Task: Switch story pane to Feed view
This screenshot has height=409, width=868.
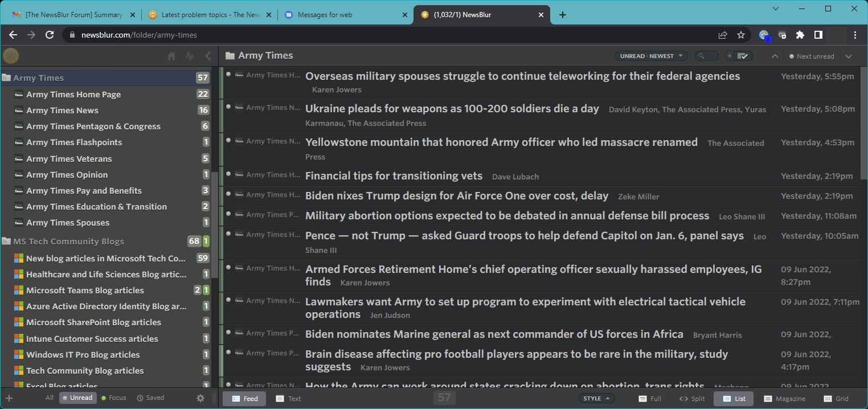Action: coord(244,398)
